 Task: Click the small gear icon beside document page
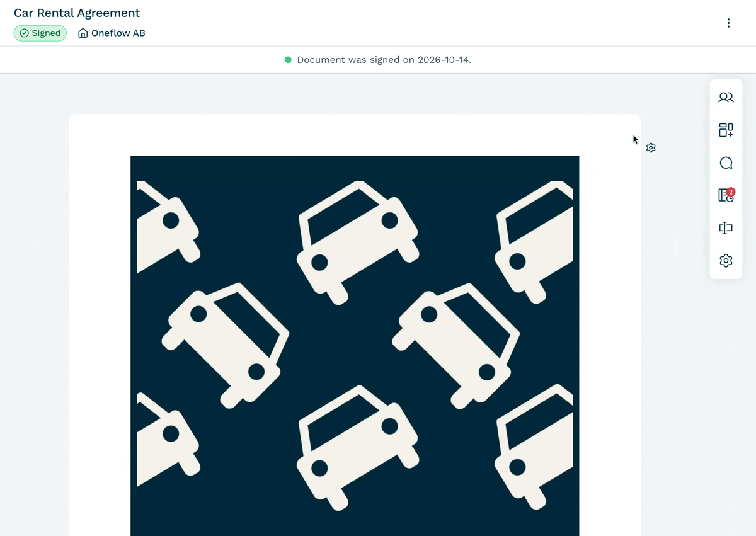651,147
